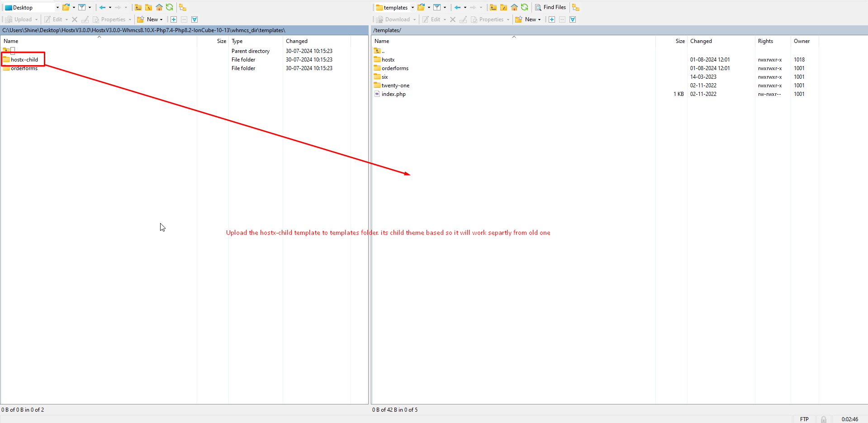The height and width of the screenshot is (423, 868).
Task: Open the local panel's parent directory
Action: (x=138, y=7)
